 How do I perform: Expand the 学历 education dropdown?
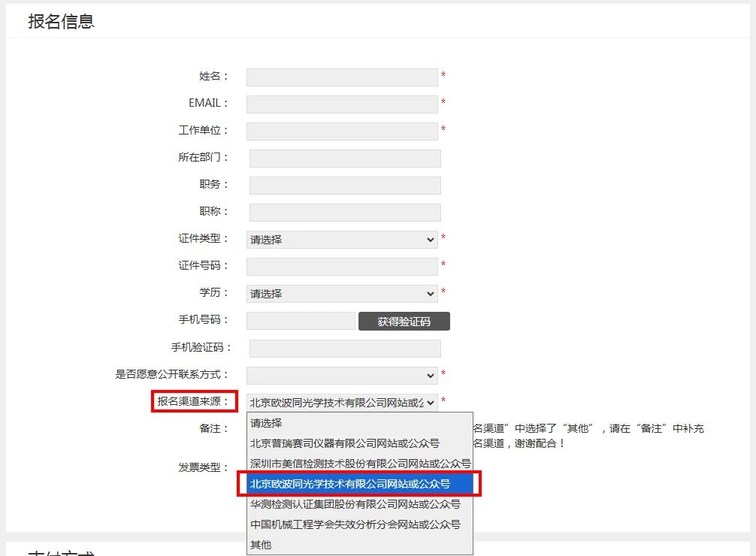coord(342,294)
